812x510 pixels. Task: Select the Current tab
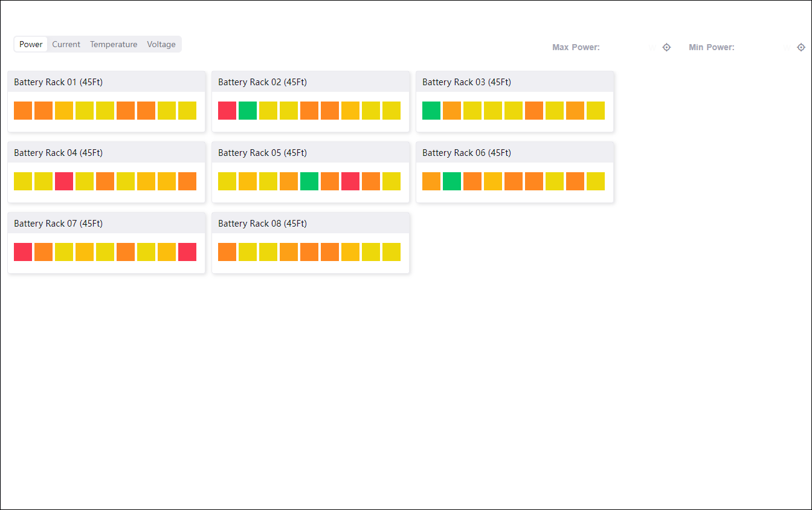click(66, 44)
